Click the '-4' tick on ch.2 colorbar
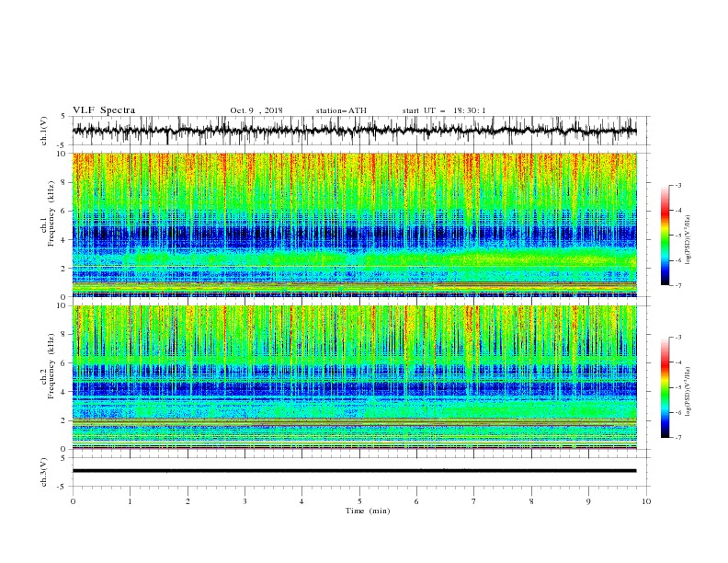This screenshot has height=563, width=728. (678, 362)
